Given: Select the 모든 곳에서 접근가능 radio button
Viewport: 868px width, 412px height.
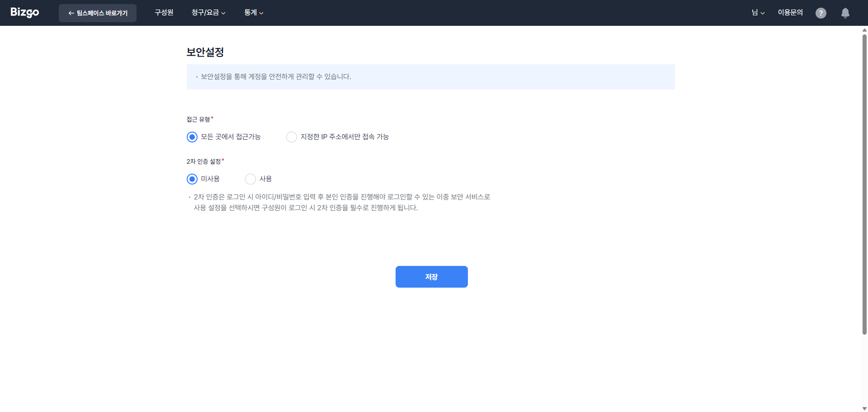Looking at the screenshot, I should click(x=192, y=137).
